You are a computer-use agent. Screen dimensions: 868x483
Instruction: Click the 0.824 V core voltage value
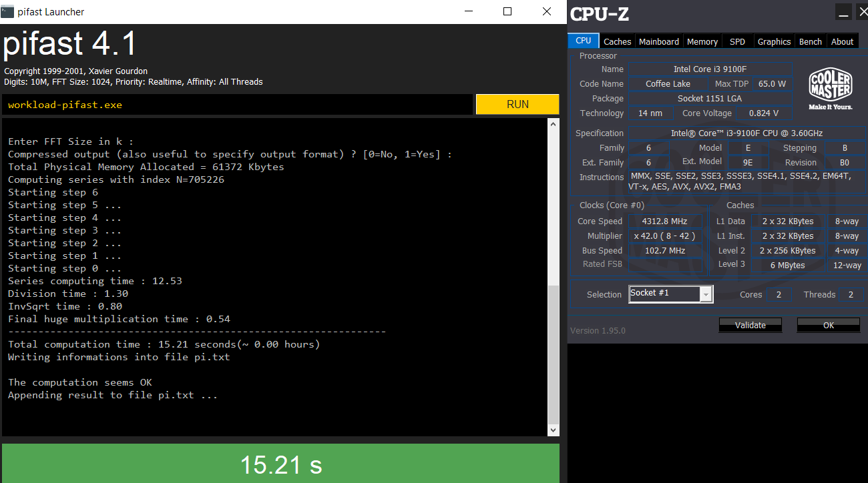pos(764,113)
